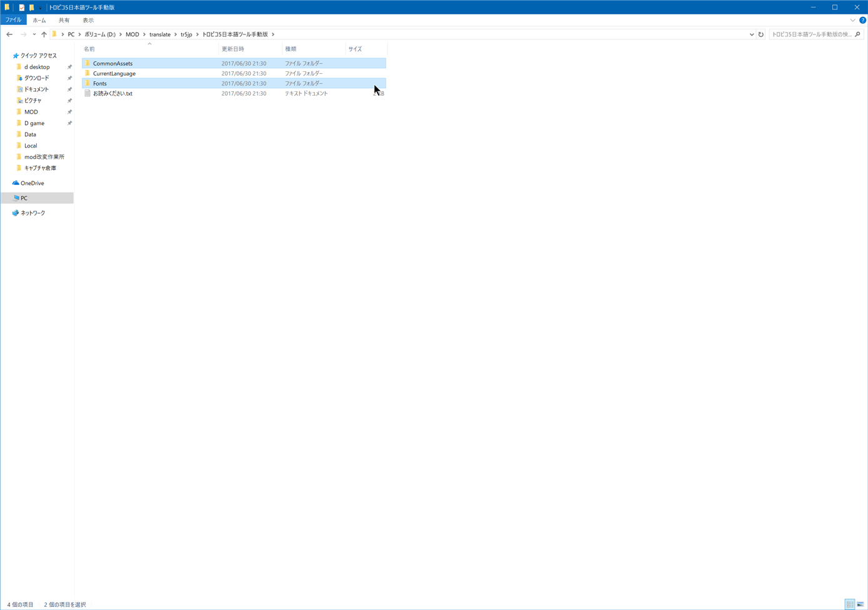Open キャプチャ倉庫 in the sidebar

40,168
